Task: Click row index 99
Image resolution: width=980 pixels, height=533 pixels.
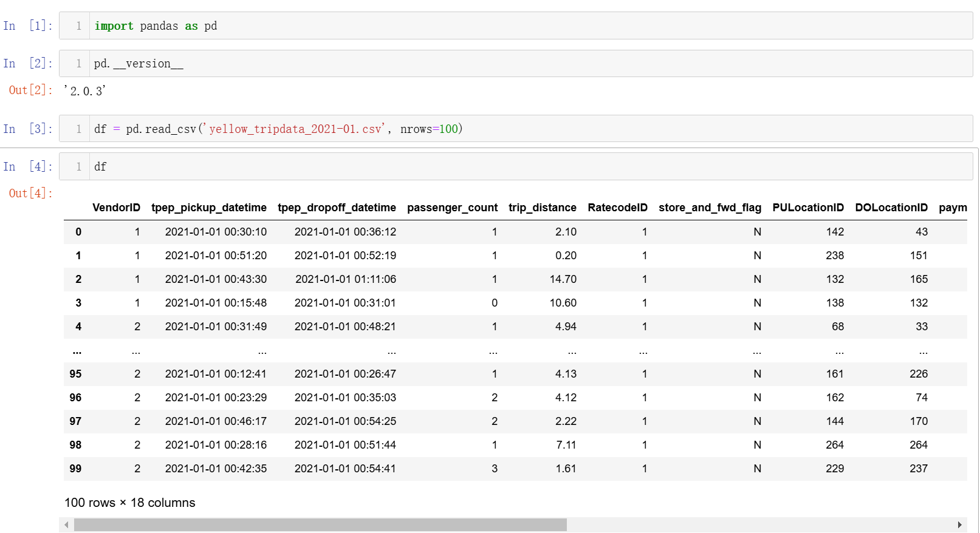Action: (x=75, y=469)
